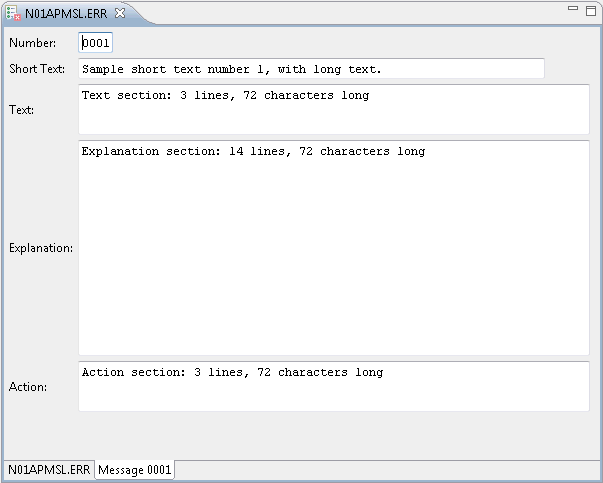Click the 'Explanation:' label
Screen dimensions: 603x483
(x=41, y=248)
